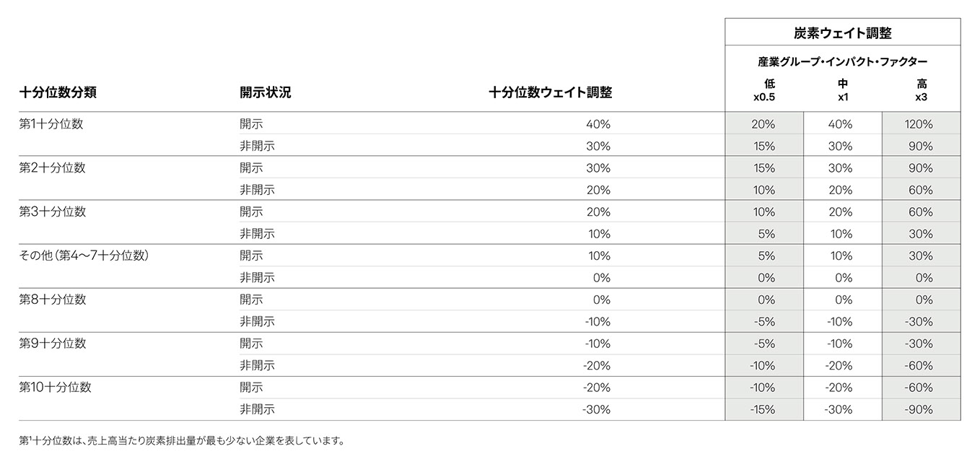The width and height of the screenshot is (980, 462).
Task: Click the 十分位数ウェイト調整 column header
Action: click(549, 93)
